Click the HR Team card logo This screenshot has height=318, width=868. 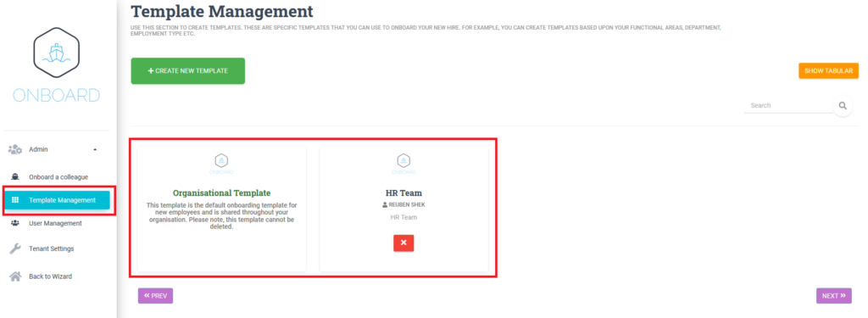[x=403, y=163]
